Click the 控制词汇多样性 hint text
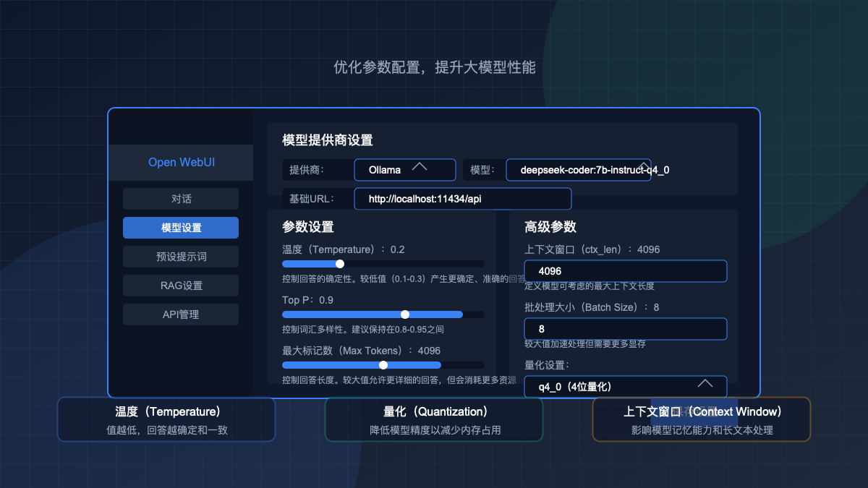 [x=363, y=330]
